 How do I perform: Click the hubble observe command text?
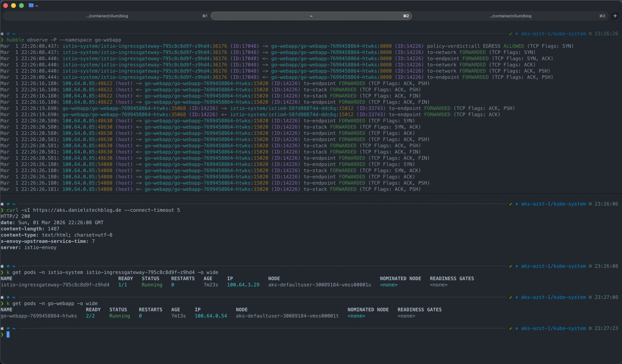(x=64, y=40)
